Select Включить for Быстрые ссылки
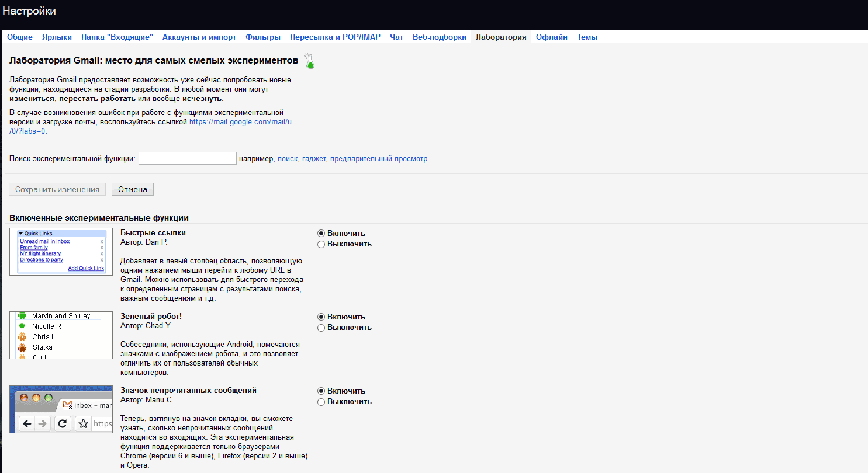Viewport: 868px width, 473px height. pyautogui.click(x=321, y=234)
